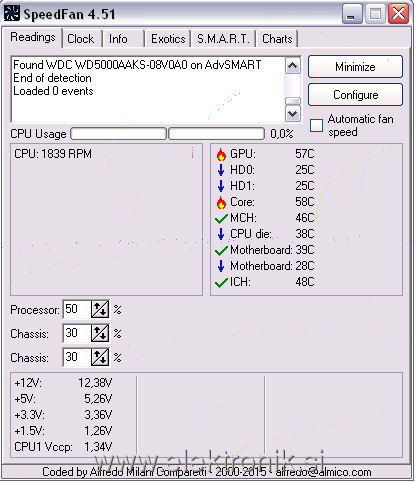Click the blue arrow beside Motherboard 28C

pos(221,266)
